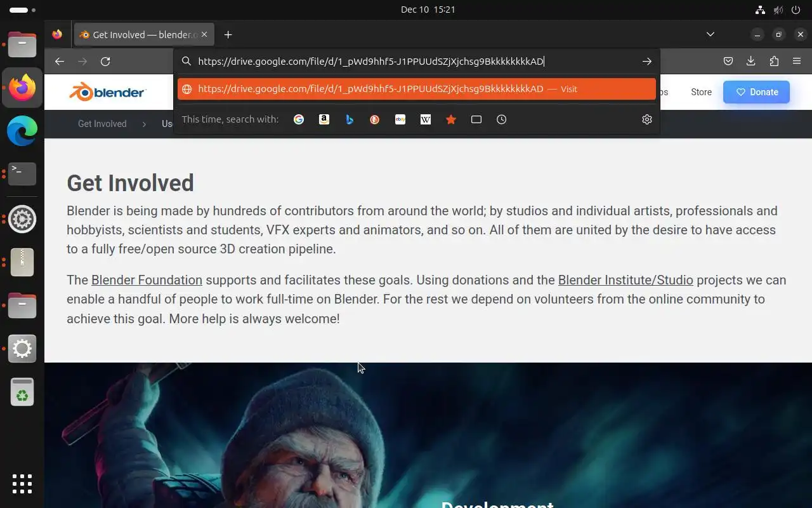Select the Get Involved — blender tab

[144, 35]
